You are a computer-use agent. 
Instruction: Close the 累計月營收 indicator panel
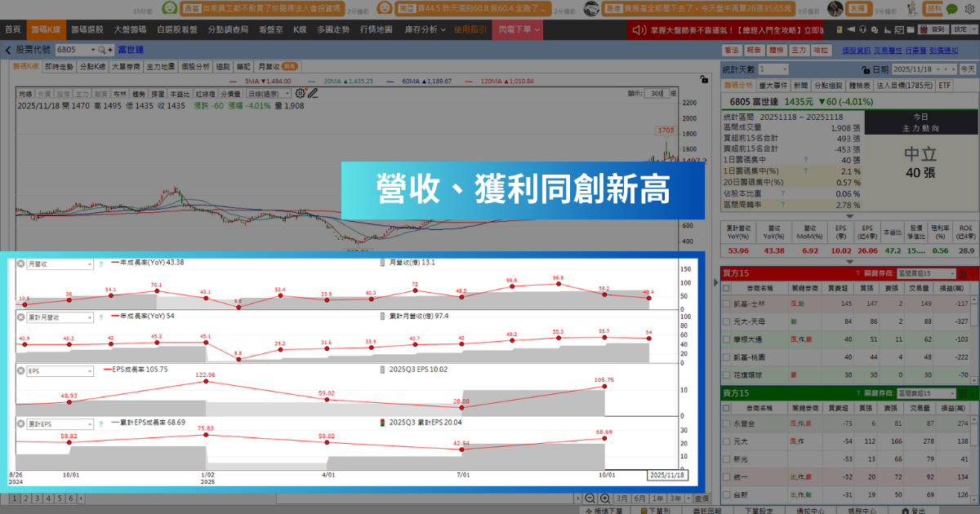click(21, 317)
